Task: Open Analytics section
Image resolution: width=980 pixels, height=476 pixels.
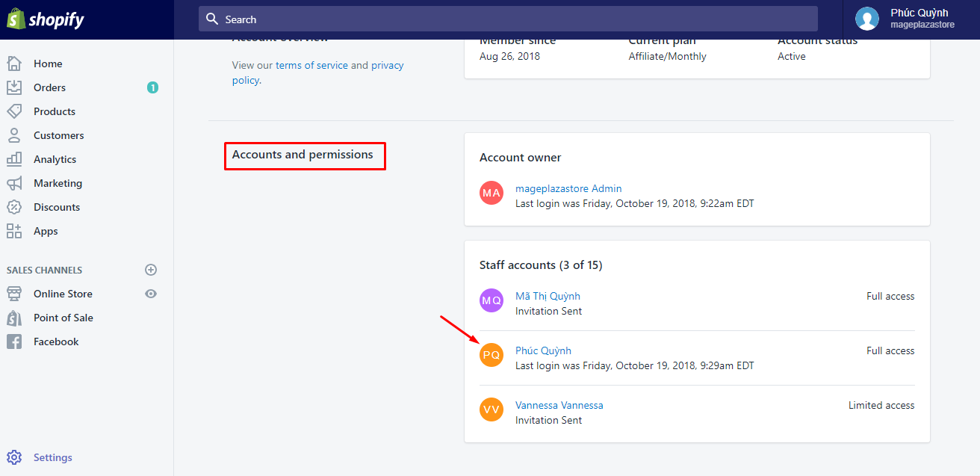Action: [55, 159]
